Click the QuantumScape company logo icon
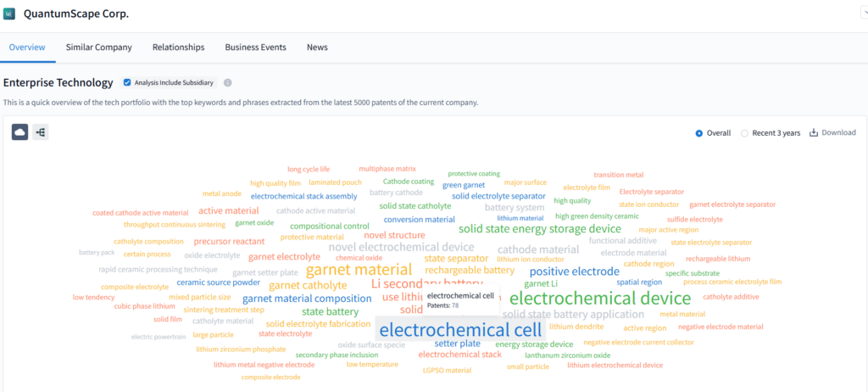 tap(9, 14)
